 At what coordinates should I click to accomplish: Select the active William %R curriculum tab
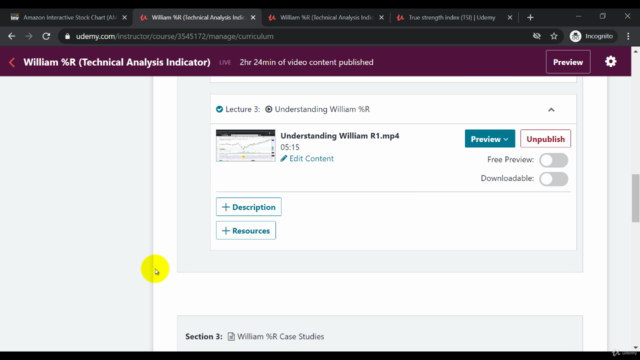coord(198,18)
